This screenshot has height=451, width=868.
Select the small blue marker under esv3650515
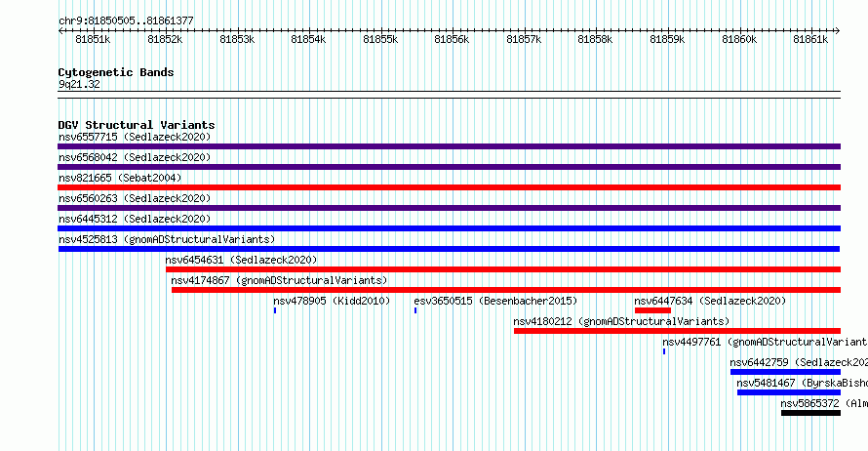pos(415,310)
